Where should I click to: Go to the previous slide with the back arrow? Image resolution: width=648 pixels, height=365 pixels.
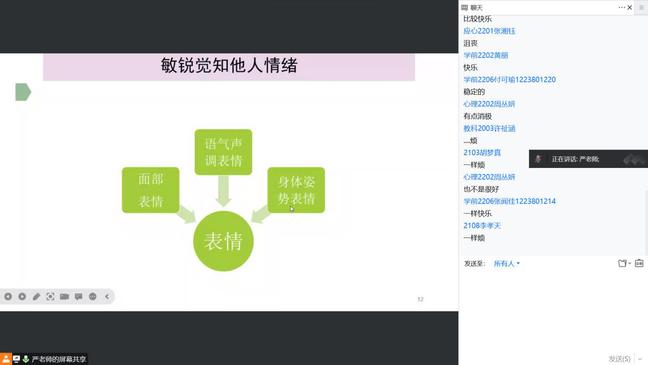[8, 296]
